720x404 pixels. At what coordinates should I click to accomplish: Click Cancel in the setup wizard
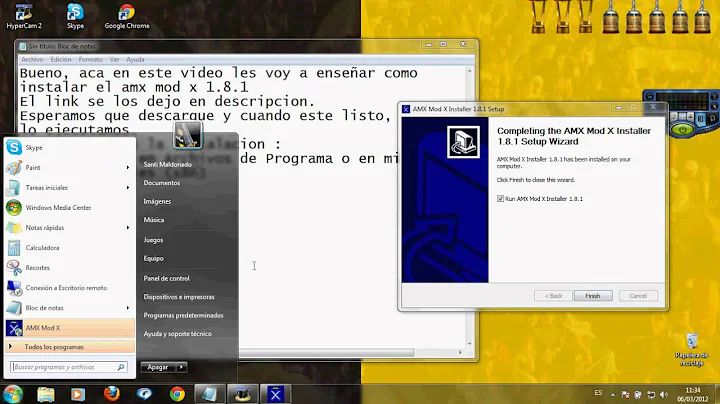pyautogui.click(x=638, y=296)
